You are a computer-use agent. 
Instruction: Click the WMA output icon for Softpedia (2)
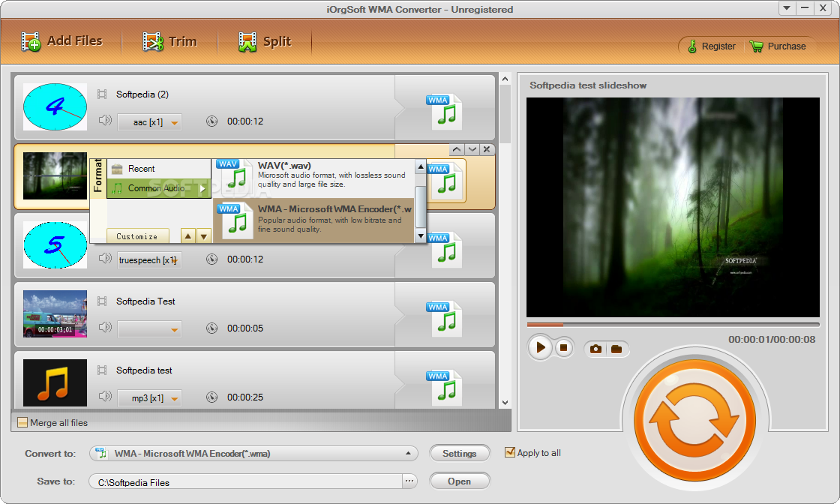445,112
